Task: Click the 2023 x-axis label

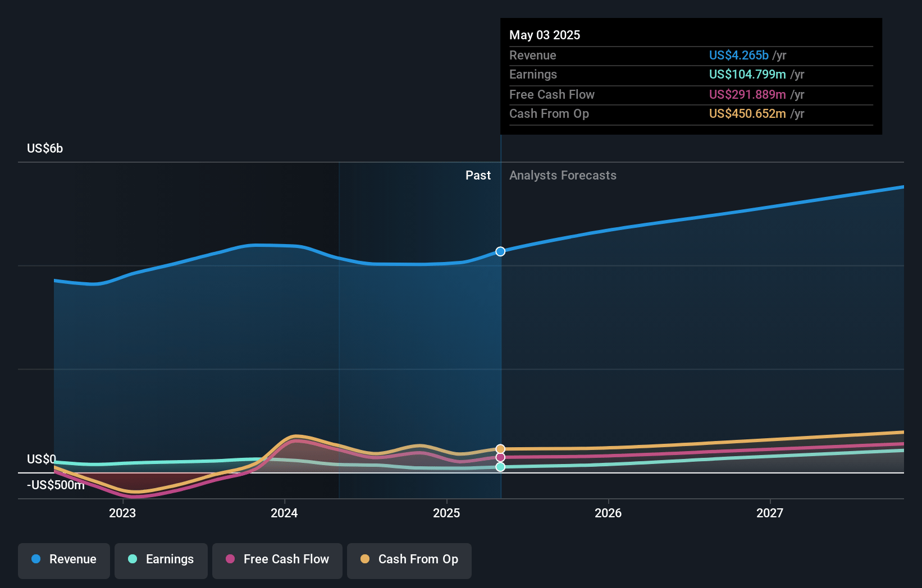Action: point(122,513)
